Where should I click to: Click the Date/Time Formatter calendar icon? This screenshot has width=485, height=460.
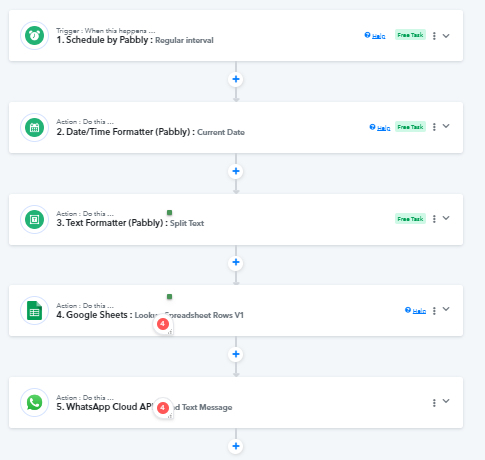[34, 127]
